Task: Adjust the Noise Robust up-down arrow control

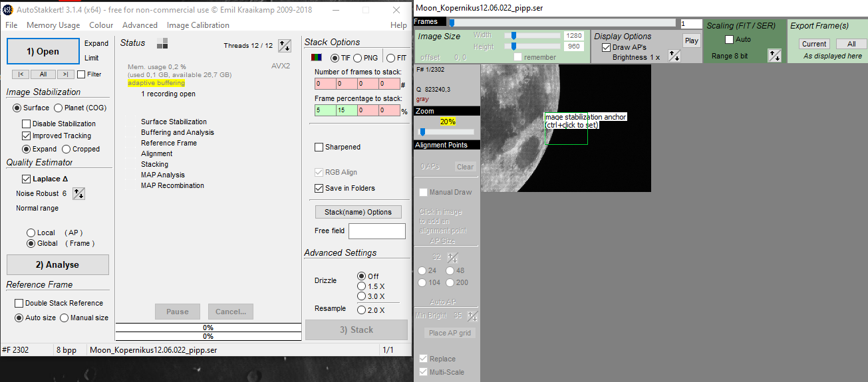Action: point(78,193)
